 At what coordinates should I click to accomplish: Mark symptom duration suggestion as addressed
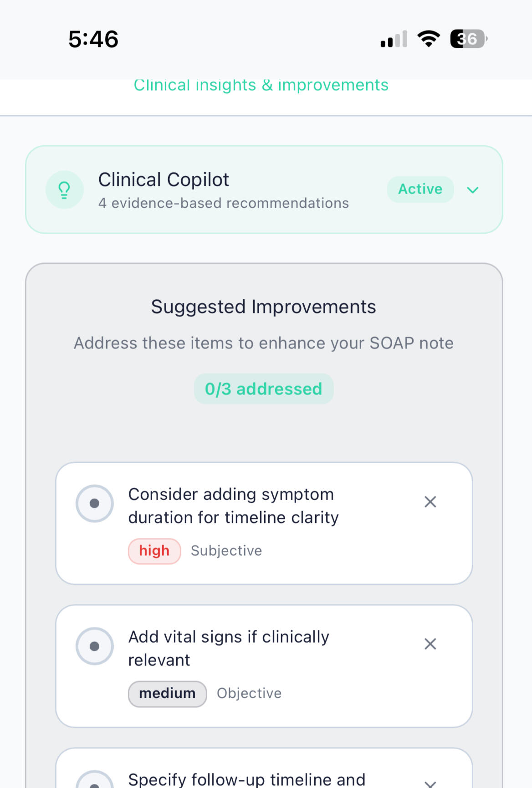[x=95, y=503]
